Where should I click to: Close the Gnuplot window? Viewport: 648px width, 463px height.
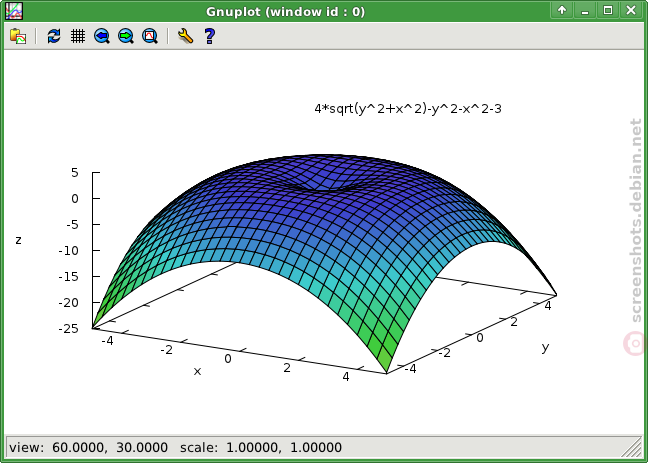[631, 10]
